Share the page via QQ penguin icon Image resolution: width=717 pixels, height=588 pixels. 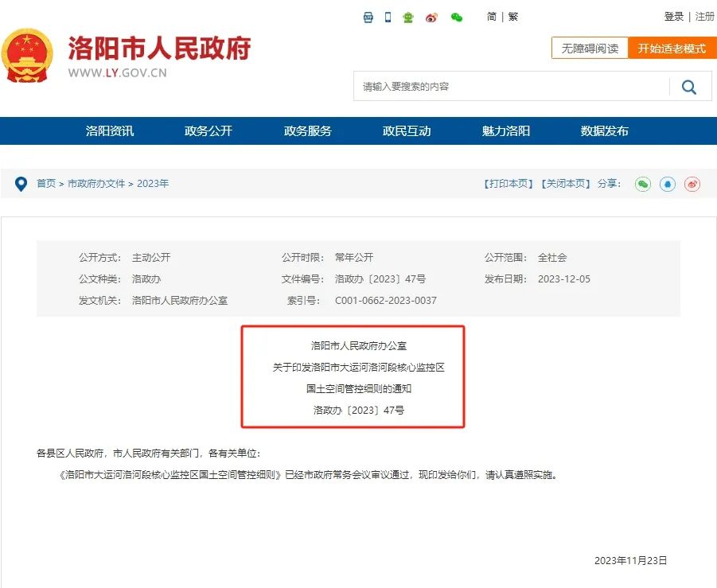click(668, 184)
